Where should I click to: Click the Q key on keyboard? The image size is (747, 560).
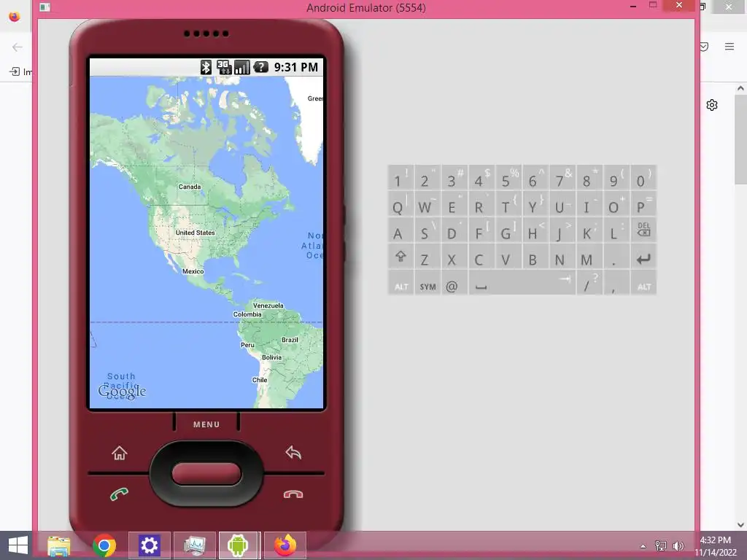tap(400, 205)
